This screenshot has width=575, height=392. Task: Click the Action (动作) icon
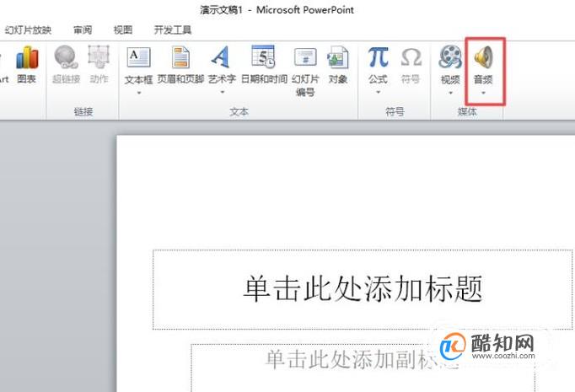click(99, 56)
